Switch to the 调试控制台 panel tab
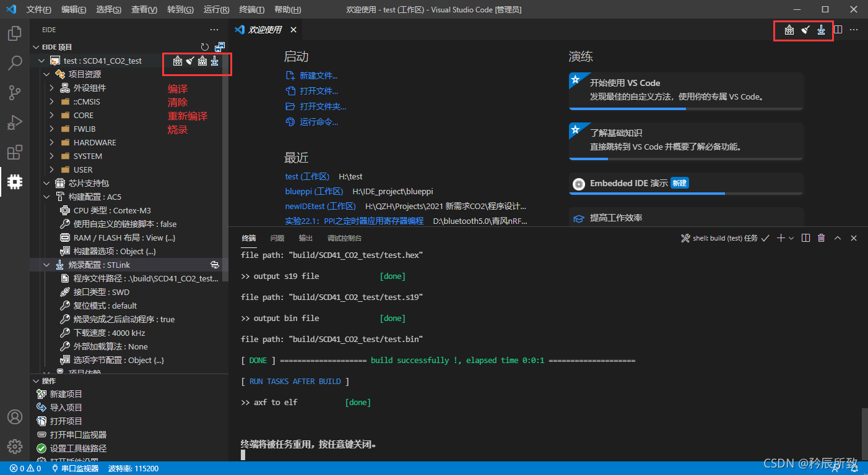This screenshot has height=475, width=868. coord(344,238)
